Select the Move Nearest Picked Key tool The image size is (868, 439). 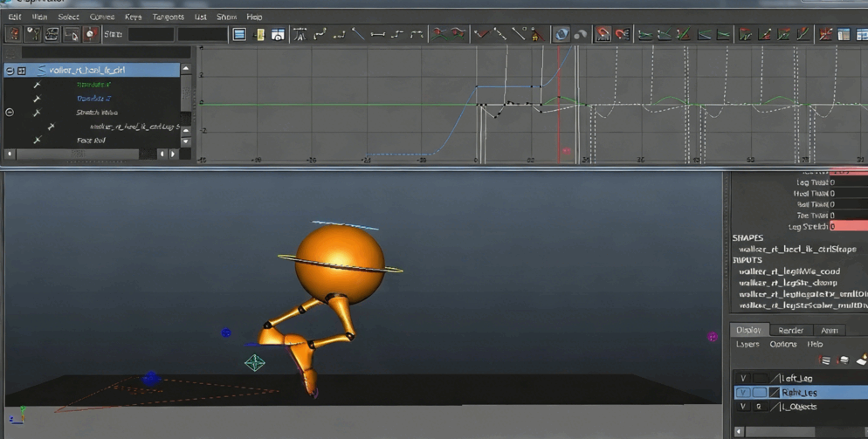click(13, 34)
